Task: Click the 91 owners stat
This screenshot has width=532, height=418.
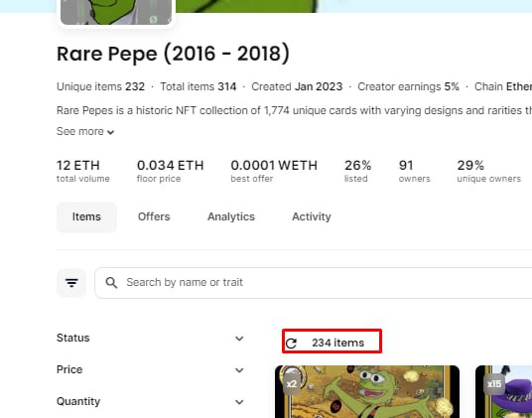Action: coord(414,171)
